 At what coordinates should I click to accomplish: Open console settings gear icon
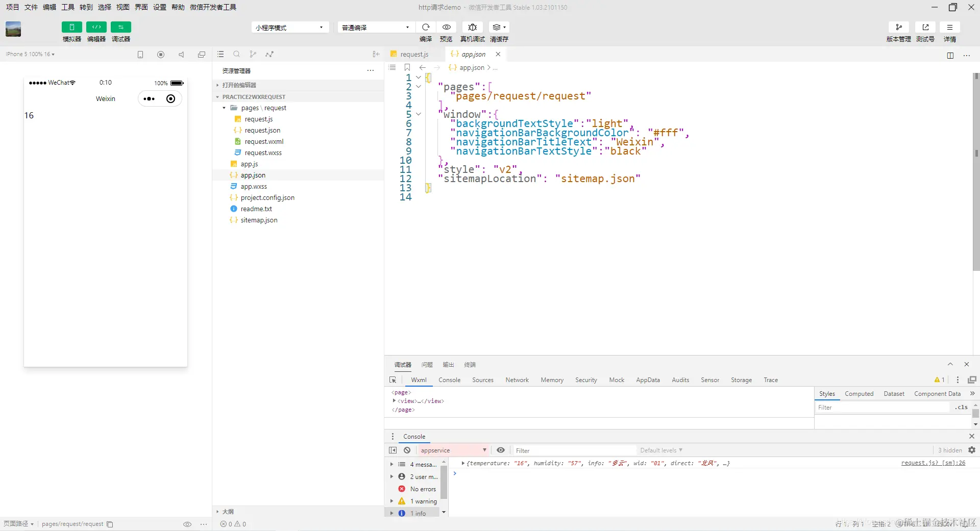[x=972, y=450]
